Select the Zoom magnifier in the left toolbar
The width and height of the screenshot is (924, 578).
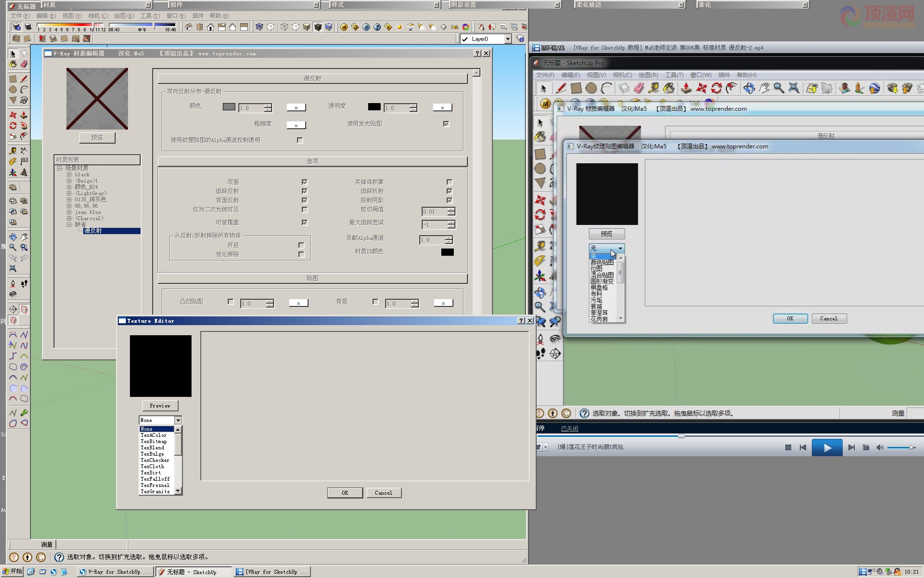[13, 248]
